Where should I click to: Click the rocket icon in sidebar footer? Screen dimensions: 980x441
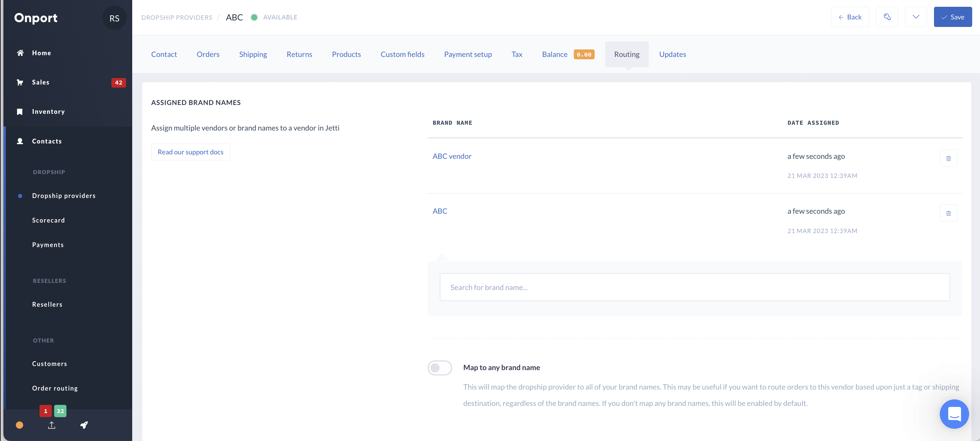(x=84, y=425)
